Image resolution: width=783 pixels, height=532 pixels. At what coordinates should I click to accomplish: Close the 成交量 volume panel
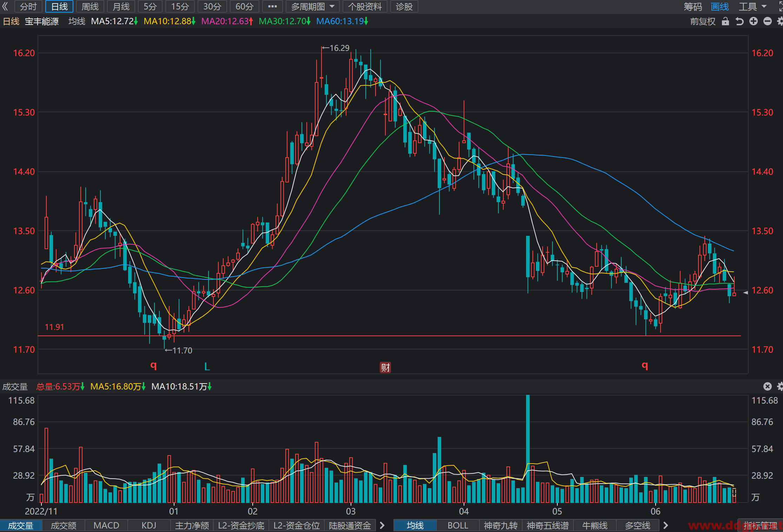pos(767,386)
